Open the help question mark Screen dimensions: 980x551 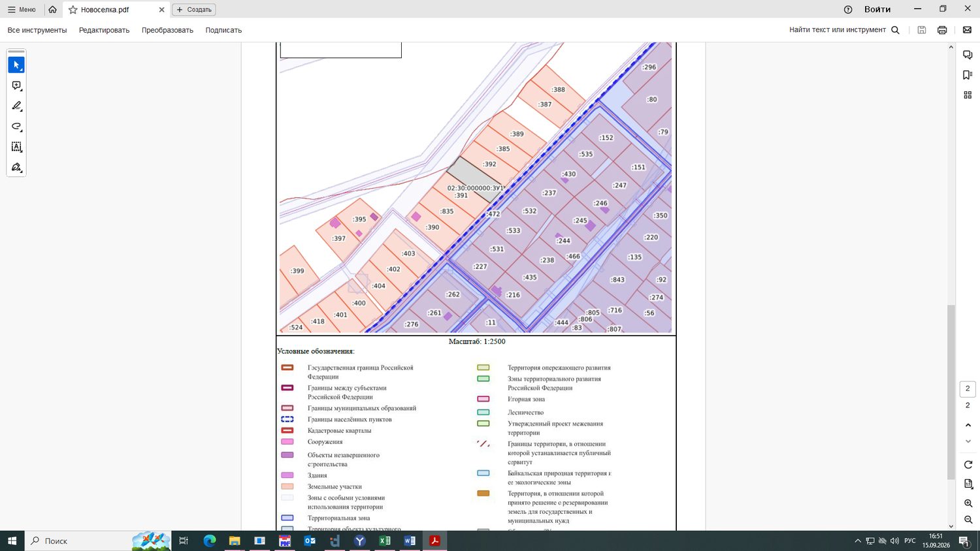848,10
